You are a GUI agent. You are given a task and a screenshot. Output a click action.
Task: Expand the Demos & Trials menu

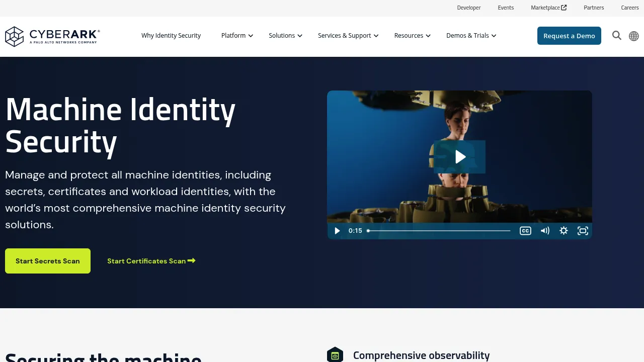pyautogui.click(x=471, y=36)
